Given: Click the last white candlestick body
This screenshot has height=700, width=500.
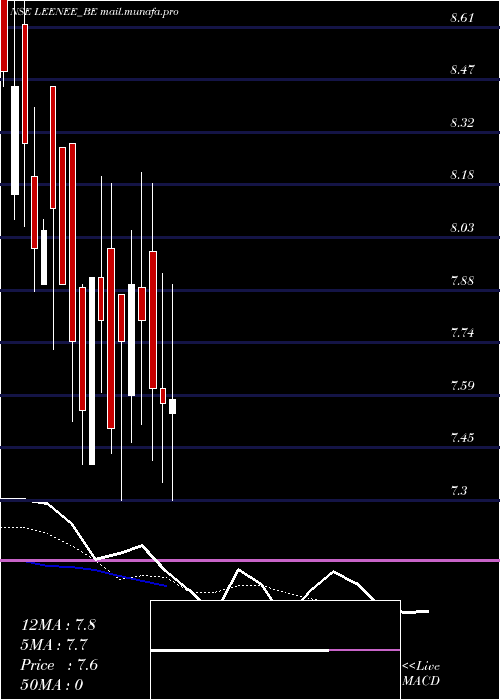Looking at the screenshot, I should [x=172, y=406].
